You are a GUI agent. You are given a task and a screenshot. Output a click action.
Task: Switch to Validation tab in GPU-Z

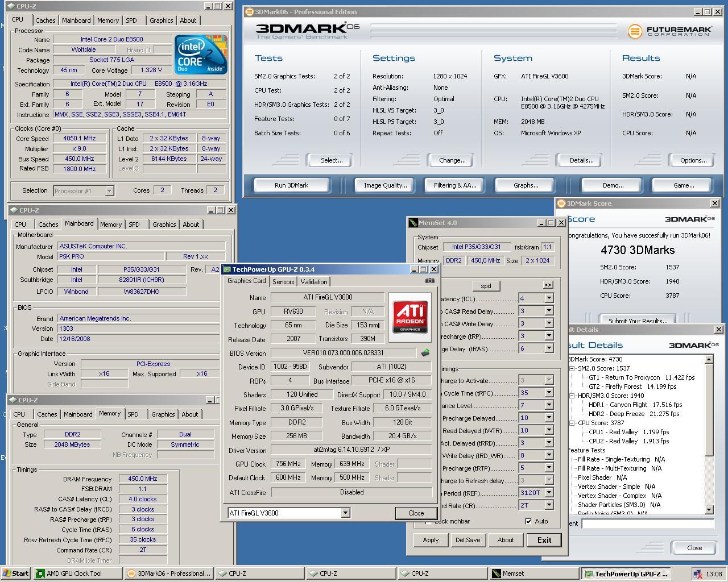[314, 282]
